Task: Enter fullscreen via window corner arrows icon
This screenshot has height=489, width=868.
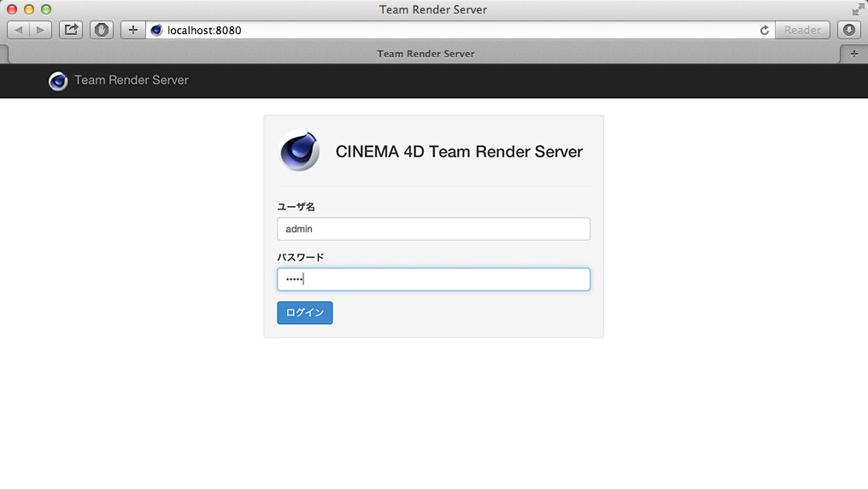Action: 858,9
